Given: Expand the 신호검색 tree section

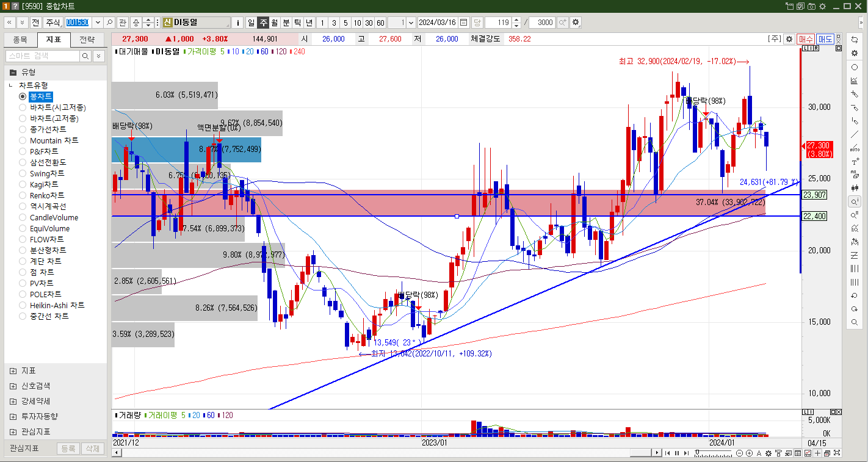Looking at the screenshot, I should point(13,386).
